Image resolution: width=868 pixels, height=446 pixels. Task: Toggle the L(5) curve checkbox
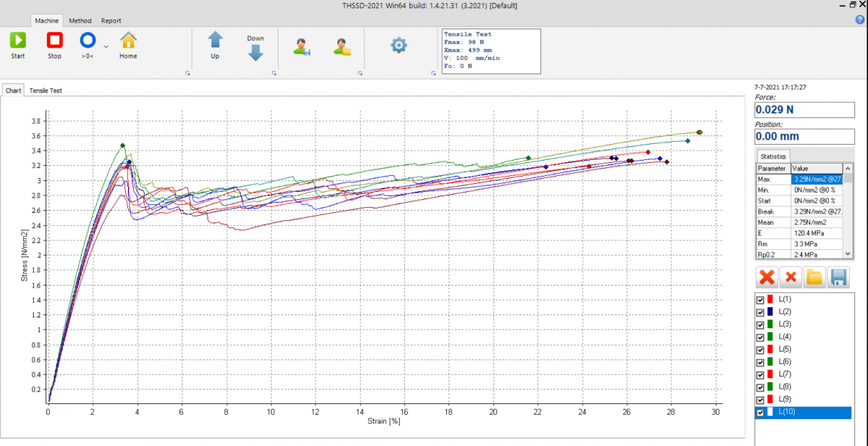[x=759, y=350]
